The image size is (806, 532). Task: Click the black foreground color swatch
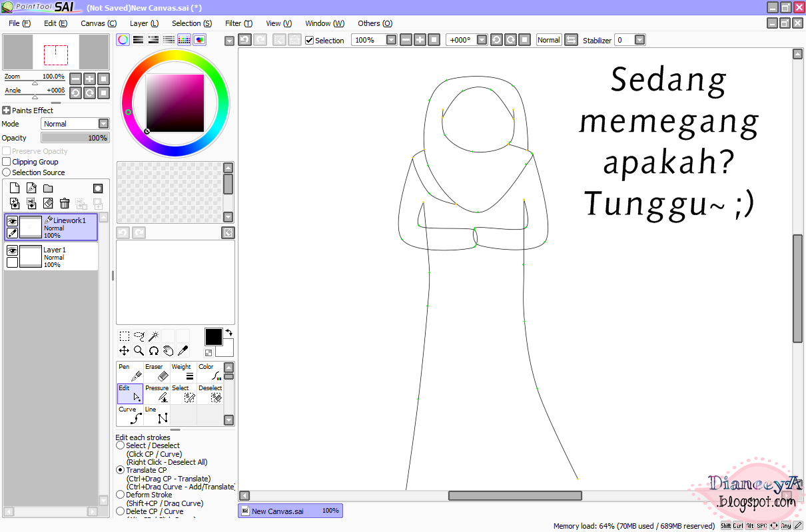213,337
